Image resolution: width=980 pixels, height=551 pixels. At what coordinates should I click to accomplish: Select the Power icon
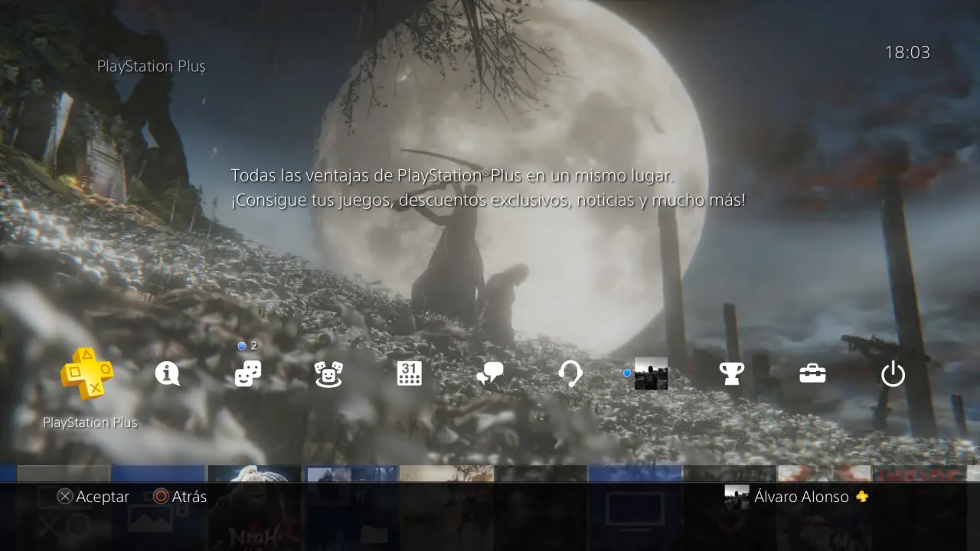[x=893, y=374]
